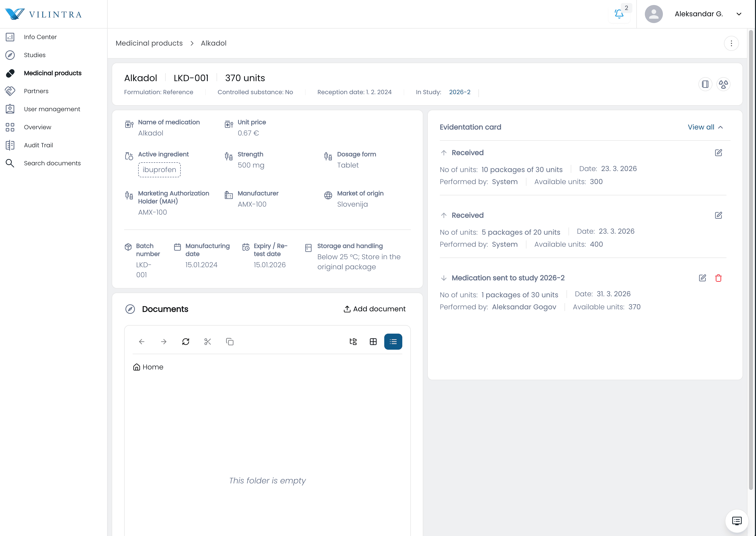The height and width of the screenshot is (536, 756).
Task: Open the Partners page
Action: [36, 91]
